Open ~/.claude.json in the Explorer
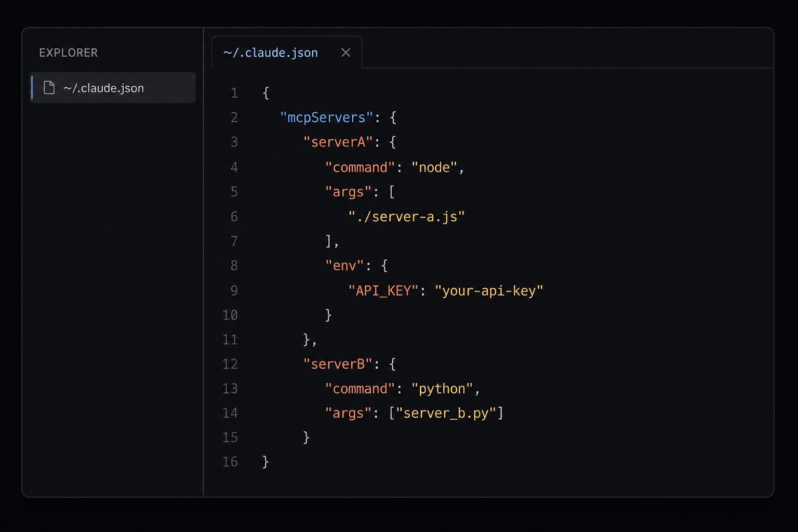The width and height of the screenshot is (798, 532). coord(113,88)
